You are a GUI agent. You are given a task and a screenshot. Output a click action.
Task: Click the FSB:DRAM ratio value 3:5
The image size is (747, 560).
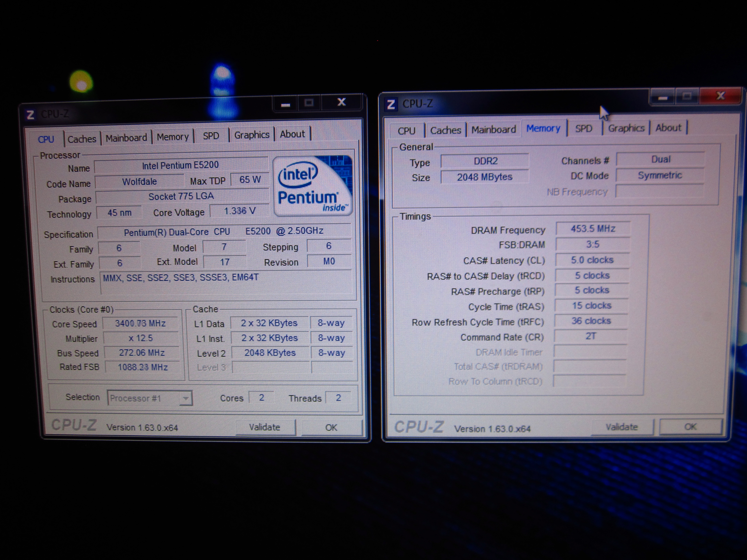[593, 244]
